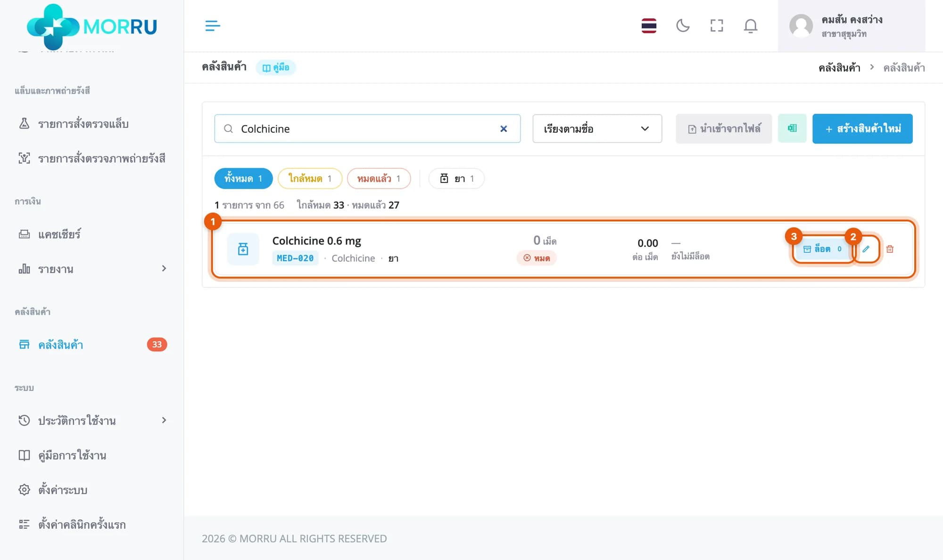Select the หมดแล้ว filter chip
The height and width of the screenshot is (560, 943).
point(379,179)
